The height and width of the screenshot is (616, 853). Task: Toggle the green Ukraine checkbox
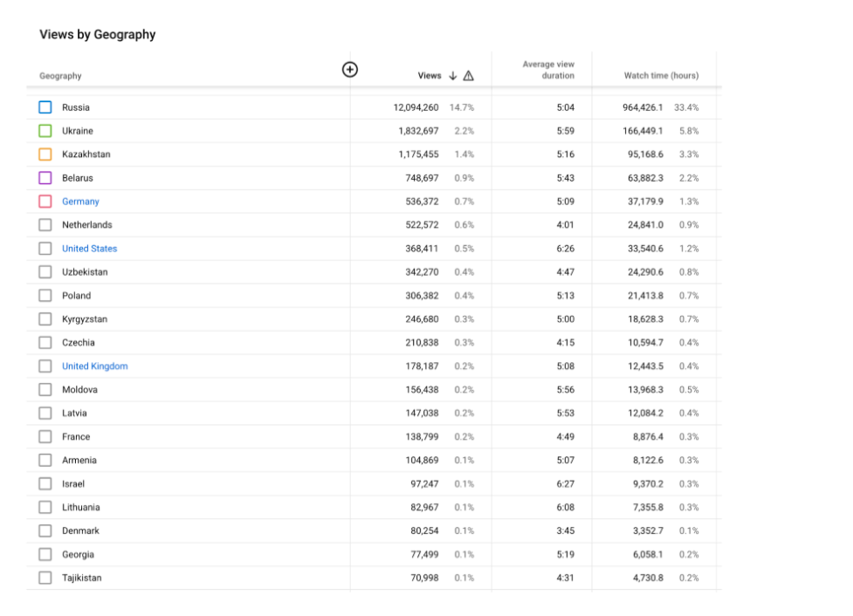coord(45,131)
